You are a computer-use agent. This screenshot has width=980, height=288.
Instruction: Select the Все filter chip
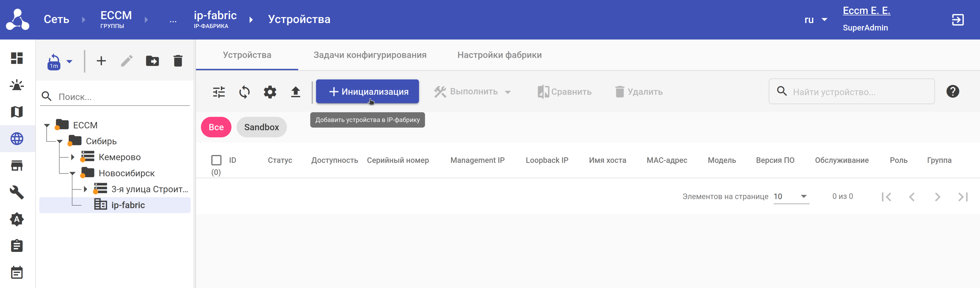coord(216,127)
